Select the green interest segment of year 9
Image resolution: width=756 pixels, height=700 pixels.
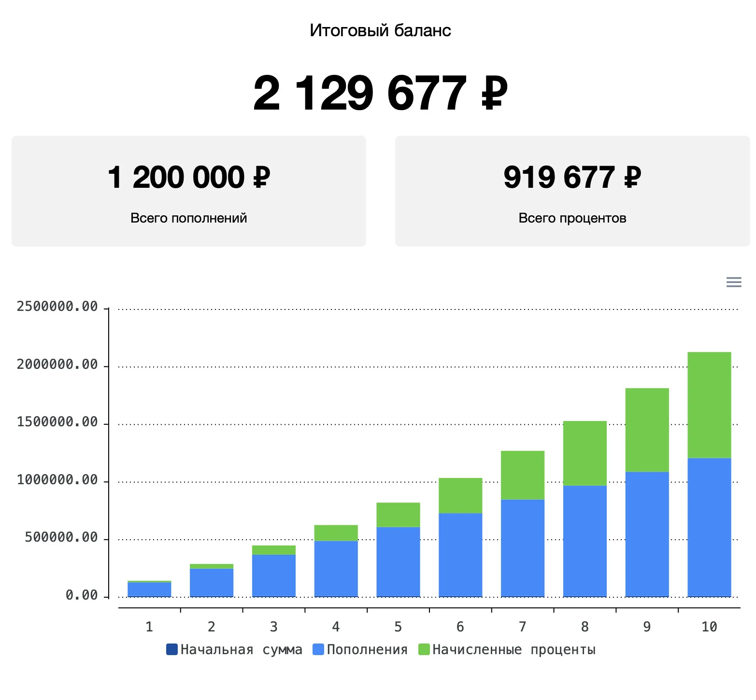pyautogui.click(x=647, y=430)
